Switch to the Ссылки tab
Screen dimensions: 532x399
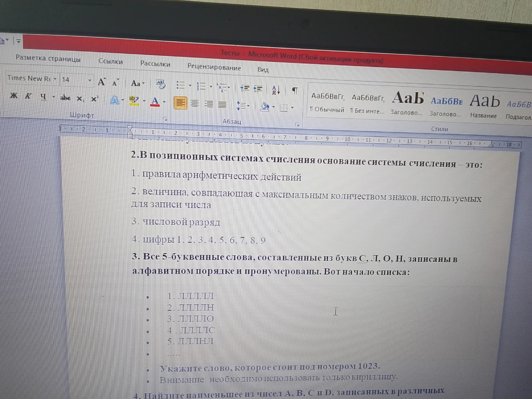point(110,61)
